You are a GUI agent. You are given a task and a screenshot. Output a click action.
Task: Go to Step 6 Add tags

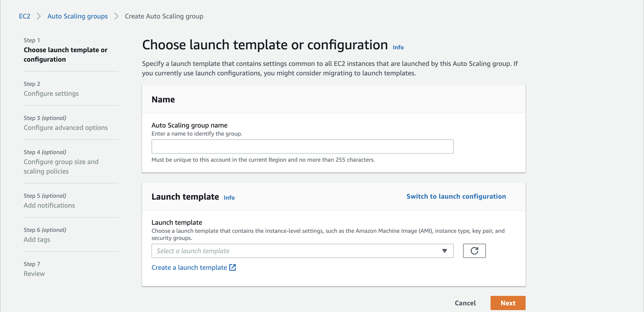coord(37,239)
